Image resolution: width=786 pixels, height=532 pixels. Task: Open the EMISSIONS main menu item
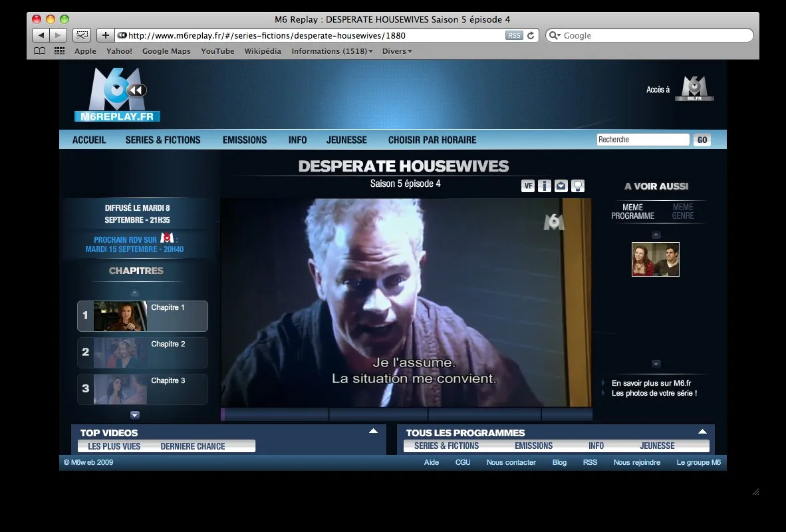[x=245, y=140]
